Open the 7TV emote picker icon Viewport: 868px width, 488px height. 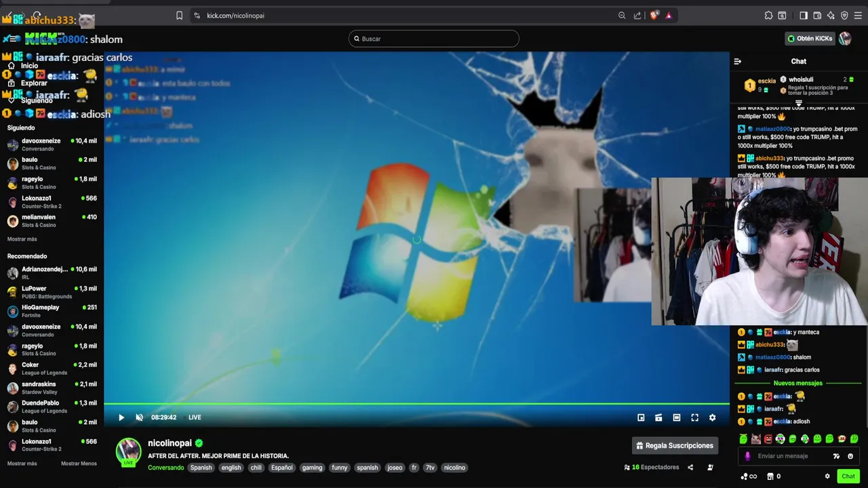tap(836, 456)
